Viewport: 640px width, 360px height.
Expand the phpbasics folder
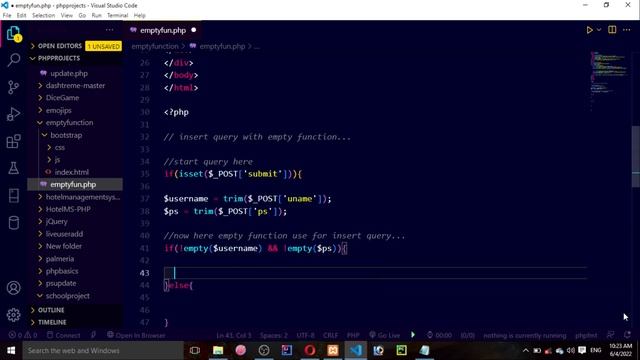62,271
